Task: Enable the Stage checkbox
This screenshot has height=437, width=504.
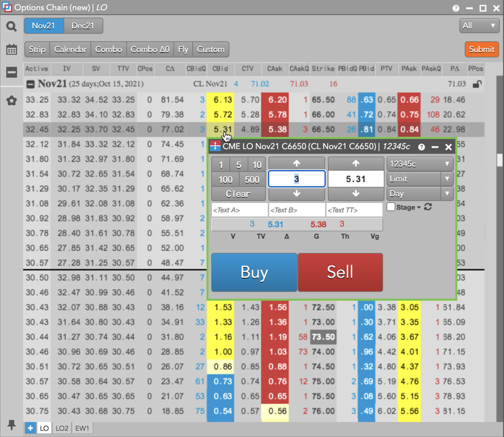Action: pyautogui.click(x=391, y=207)
